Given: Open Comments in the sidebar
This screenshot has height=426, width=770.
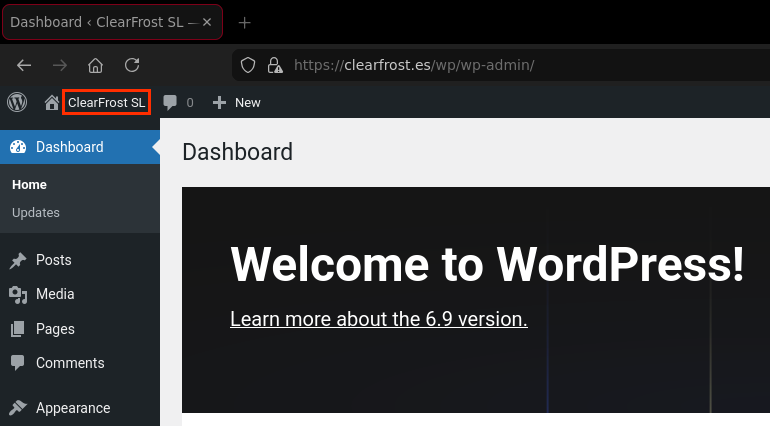Looking at the screenshot, I should (x=70, y=363).
